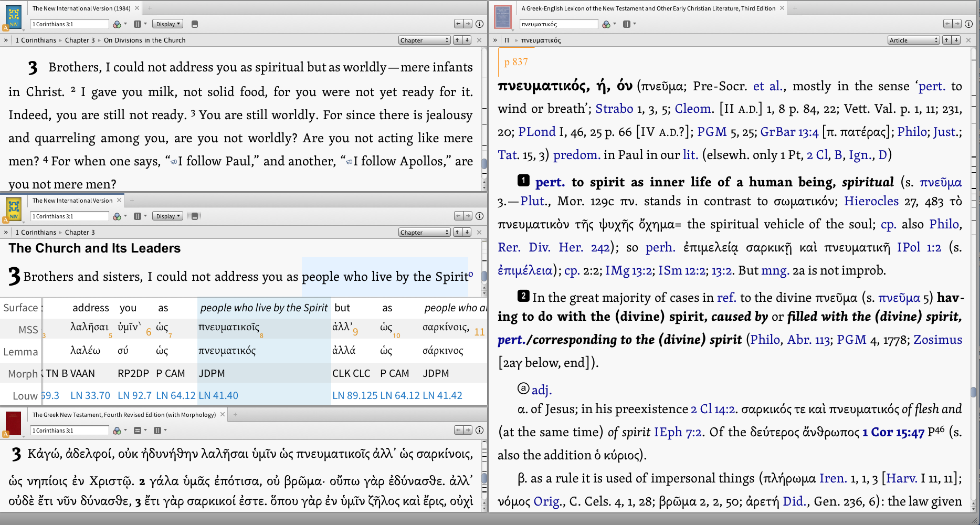Go forward in Greek NT panel history
Image resolution: width=980 pixels, height=525 pixels.
pyautogui.click(x=467, y=430)
